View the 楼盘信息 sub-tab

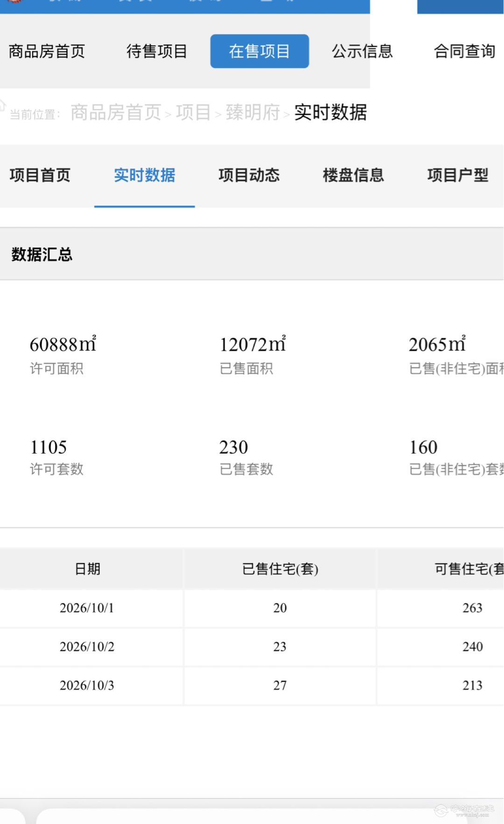[354, 176]
